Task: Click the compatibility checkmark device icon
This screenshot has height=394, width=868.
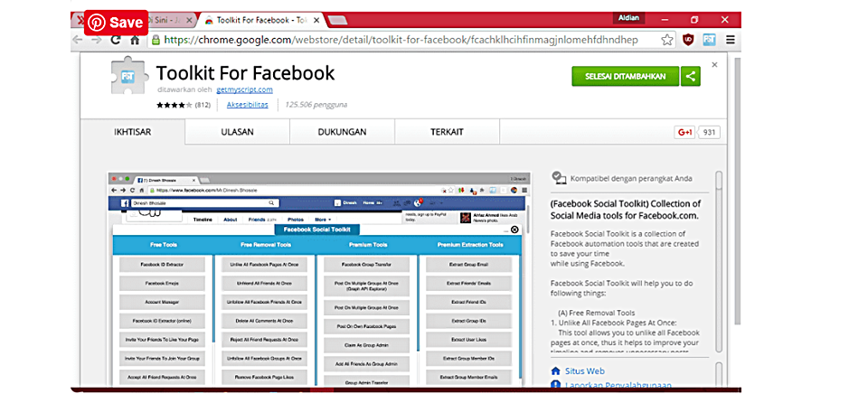Action: (x=559, y=178)
